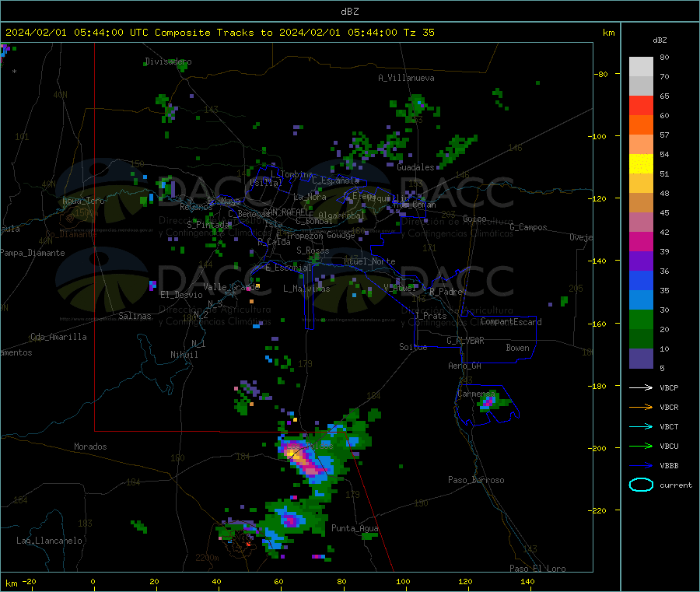Click the El_Desvio label

click(181, 295)
